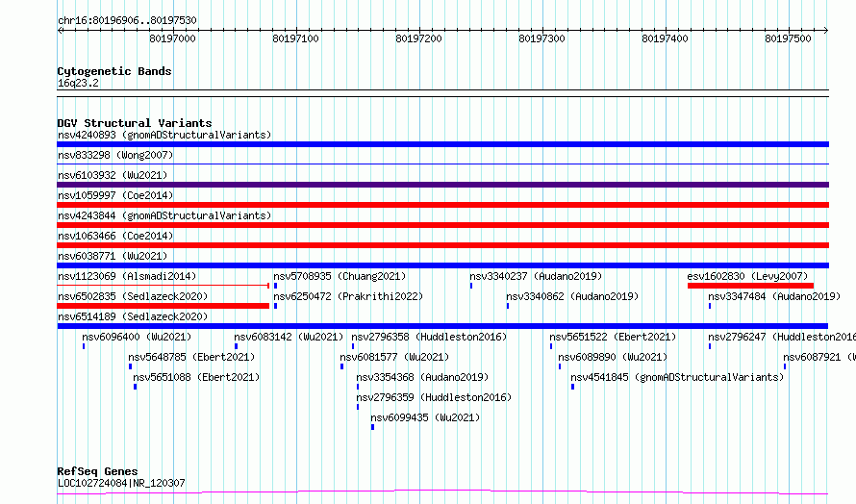This screenshot has width=856, height=504.
Task: Open variant nsv6081577 (Wu2021) label
Action: (x=394, y=357)
